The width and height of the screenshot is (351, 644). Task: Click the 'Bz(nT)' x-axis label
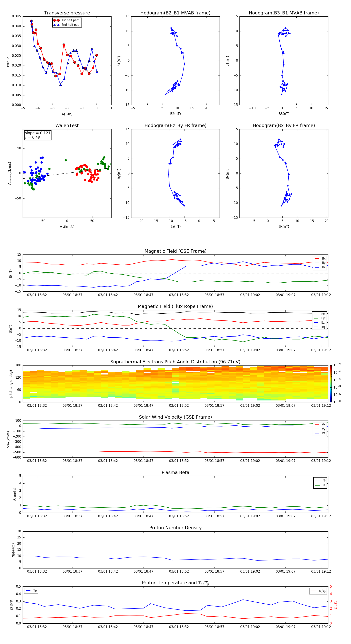[x=175, y=227]
